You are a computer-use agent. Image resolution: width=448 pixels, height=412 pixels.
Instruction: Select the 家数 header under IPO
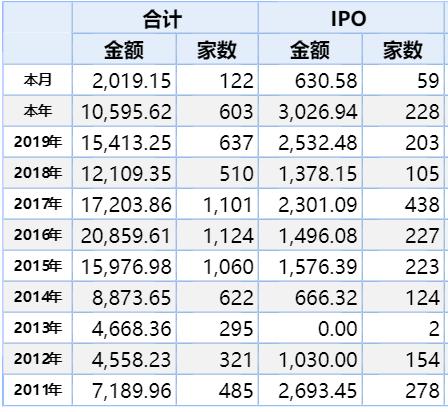coord(403,49)
